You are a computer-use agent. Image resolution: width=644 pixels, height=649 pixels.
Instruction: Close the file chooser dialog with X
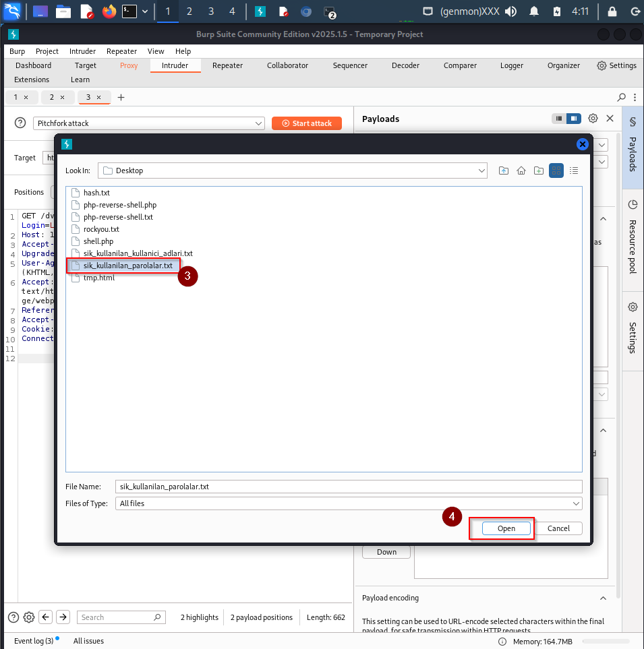coord(582,144)
